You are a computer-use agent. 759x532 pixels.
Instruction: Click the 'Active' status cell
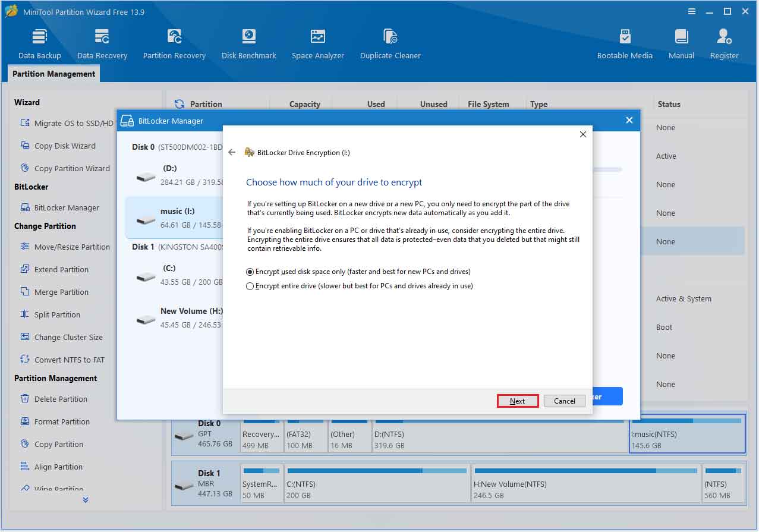tap(666, 156)
